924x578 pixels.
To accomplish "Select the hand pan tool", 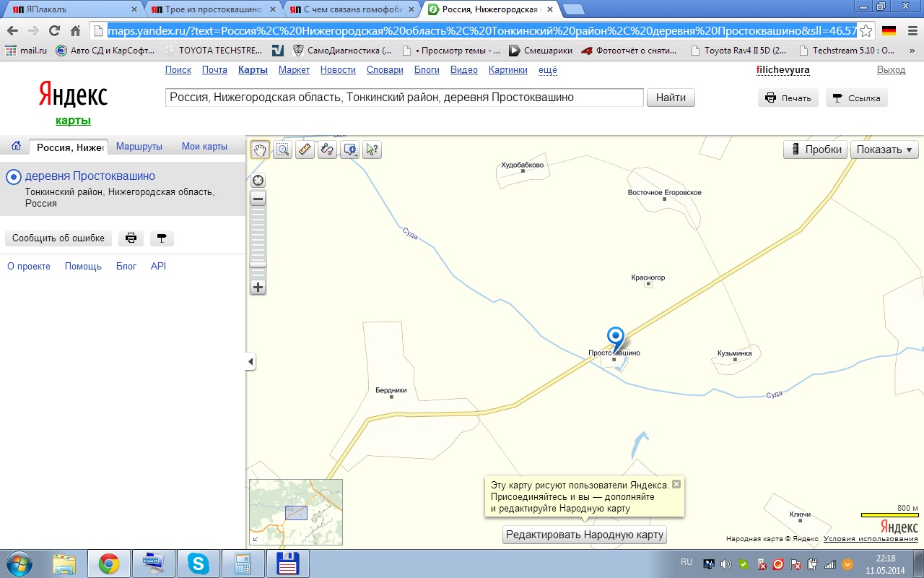I will (260, 150).
